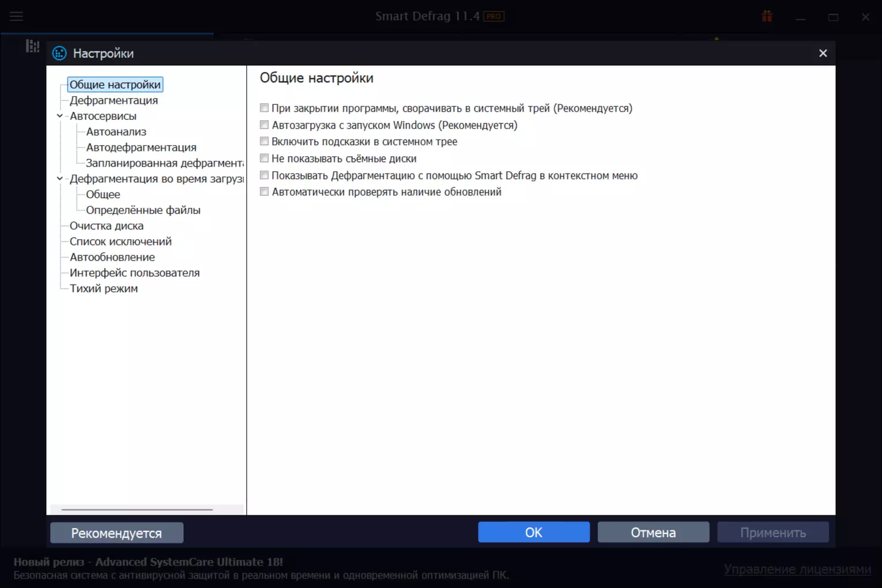This screenshot has height=588, width=882.
Task: Open the Дефрагментация settings section
Action: 114,100
